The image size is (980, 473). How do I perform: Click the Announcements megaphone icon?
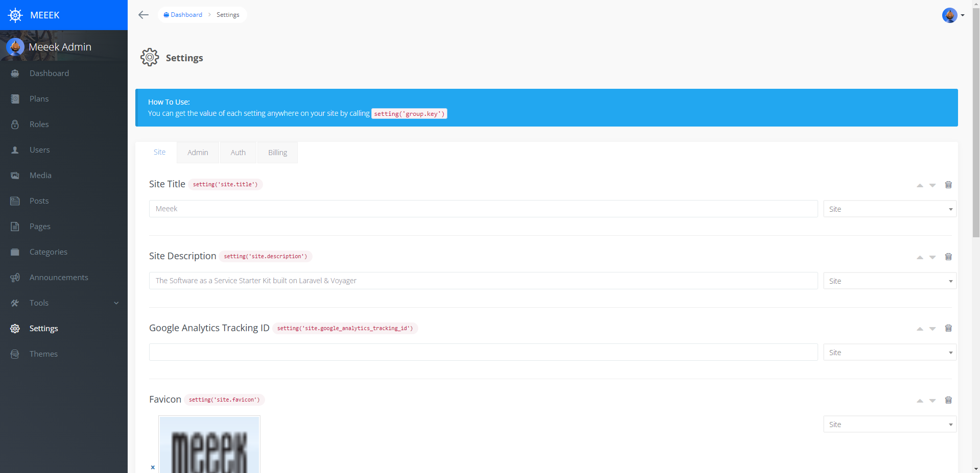[x=15, y=277]
